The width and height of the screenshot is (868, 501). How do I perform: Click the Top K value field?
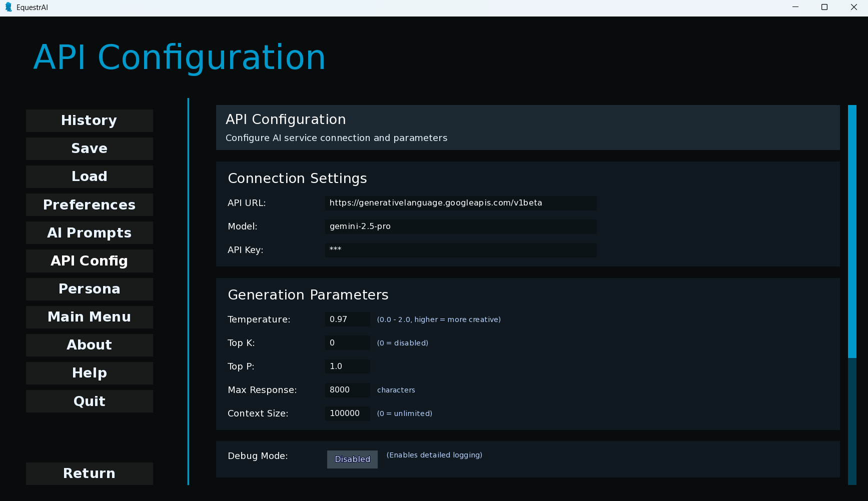click(348, 343)
